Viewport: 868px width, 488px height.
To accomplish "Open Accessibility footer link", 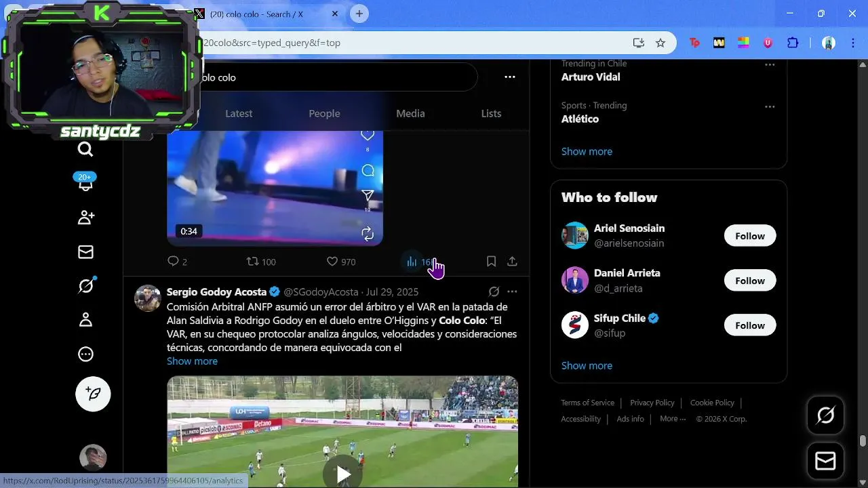I will (580, 419).
